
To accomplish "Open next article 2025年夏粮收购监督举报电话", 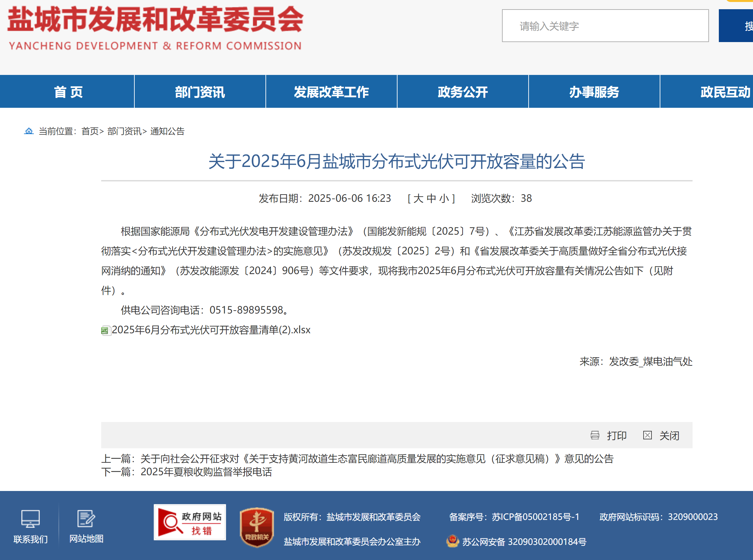I will pos(206,472).
